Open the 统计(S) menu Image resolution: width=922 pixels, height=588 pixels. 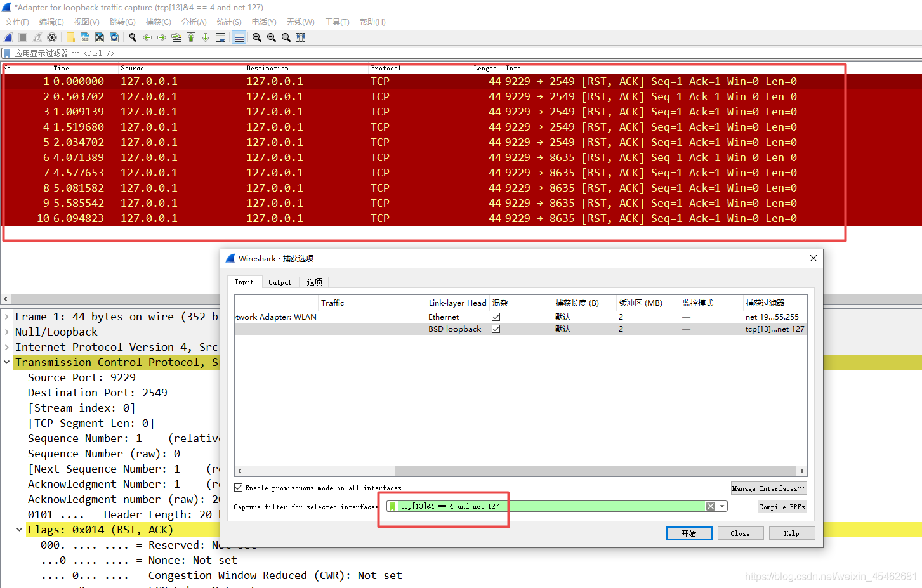pyautogui.click(x=229, y=22)
